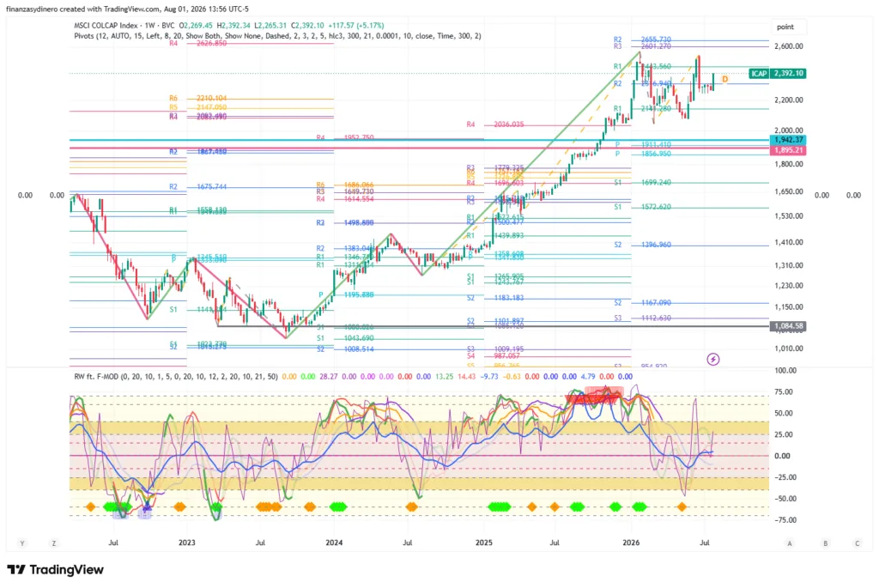This screenshot has height=588, width=879.
Task: Select the ICAP symbol price tag
Action: point(759,74)
